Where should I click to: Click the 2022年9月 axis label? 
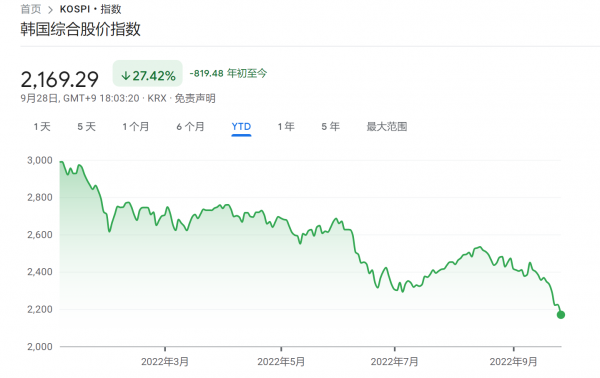coord(514,362)
